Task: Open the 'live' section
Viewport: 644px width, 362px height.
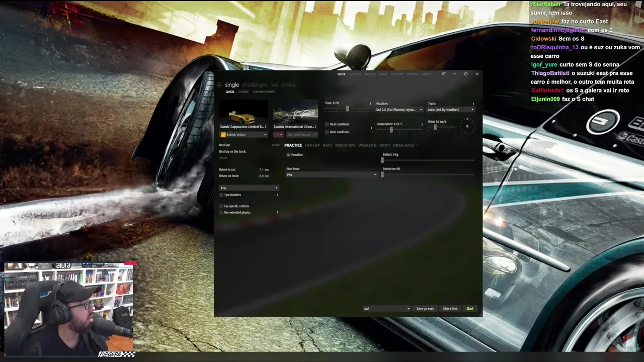Action: [x=274, y=85]
